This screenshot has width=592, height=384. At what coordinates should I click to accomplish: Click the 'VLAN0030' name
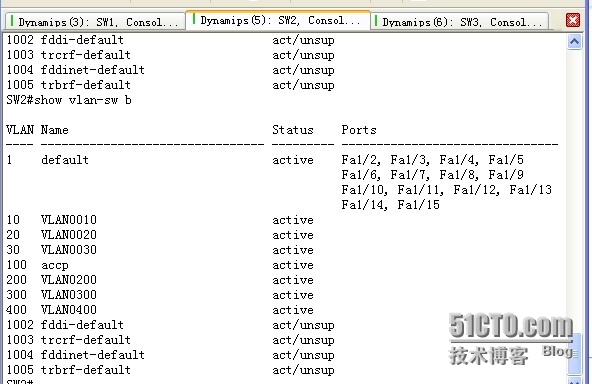(x=69, y=250)
